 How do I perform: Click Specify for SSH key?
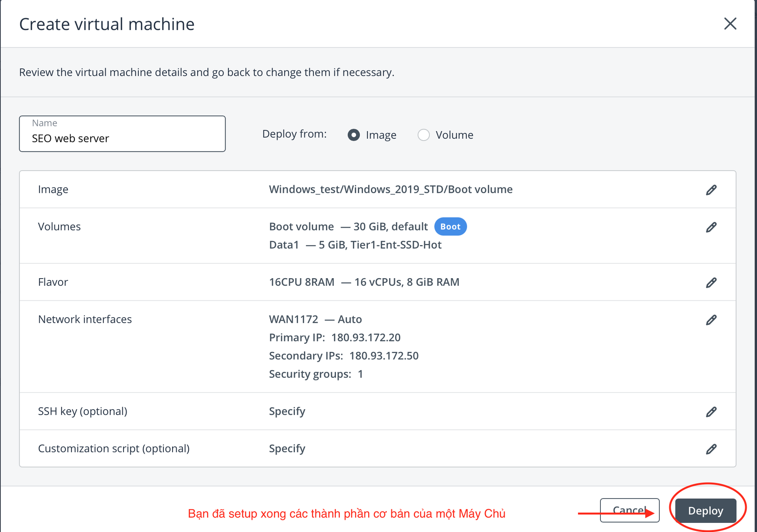(x=287, y=411)
